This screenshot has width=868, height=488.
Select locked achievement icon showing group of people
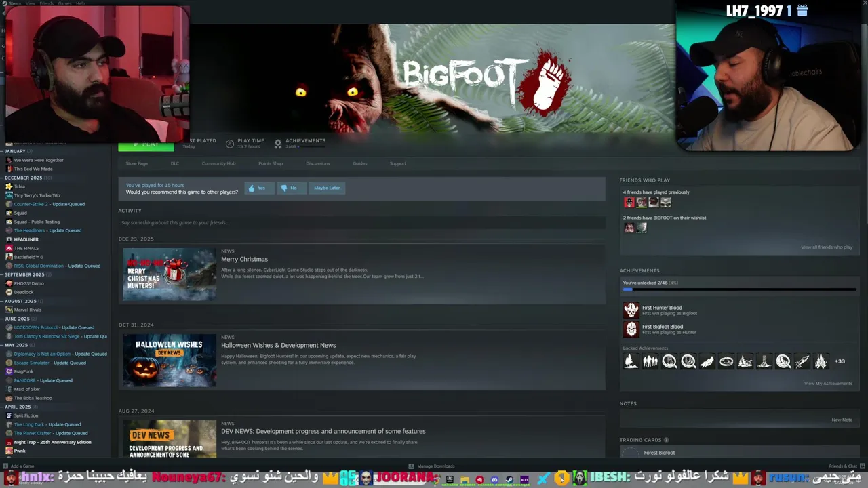[x=650, y=361]
